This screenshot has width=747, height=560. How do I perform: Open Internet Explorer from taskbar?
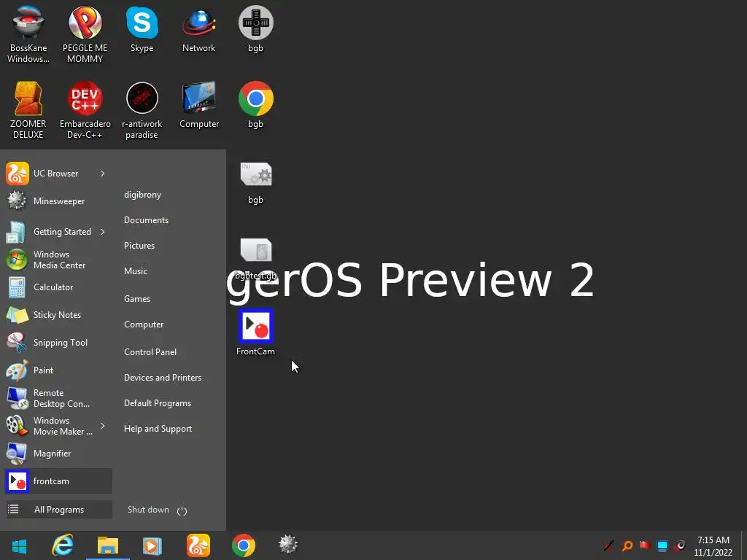[x=63, y=545]
